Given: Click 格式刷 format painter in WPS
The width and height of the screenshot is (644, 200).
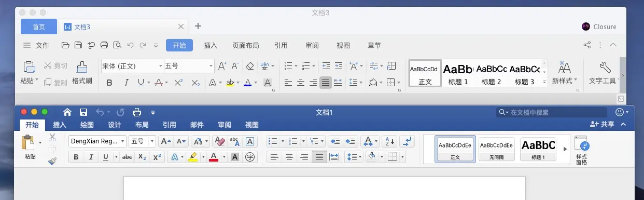Looking at the screenshot, I should (82, 73).
